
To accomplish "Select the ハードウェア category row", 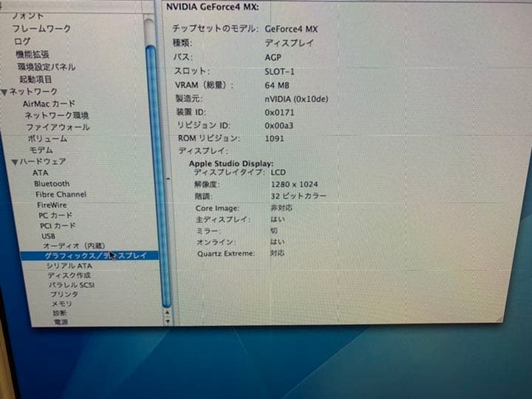I will point(43,162).
